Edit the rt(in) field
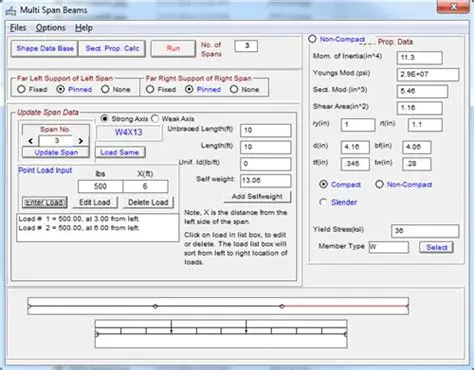Viewport: 474px width, 370px height. click(x=425, y=125)
